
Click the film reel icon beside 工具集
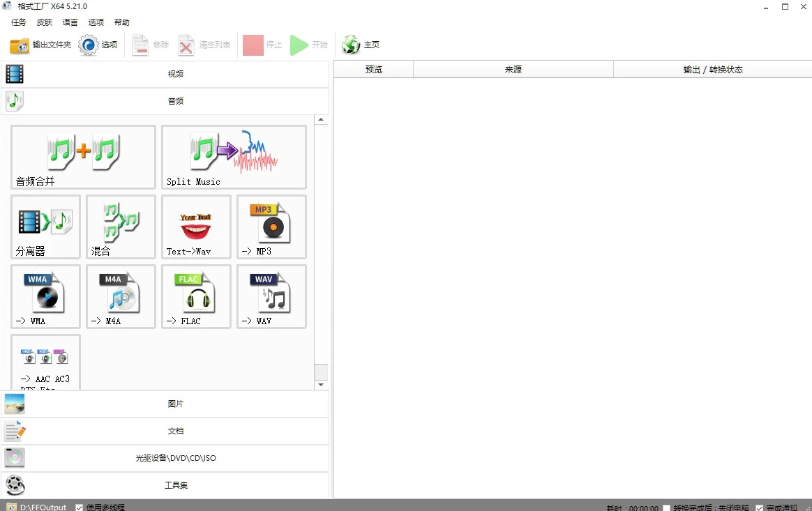click(x=15, y=485)
